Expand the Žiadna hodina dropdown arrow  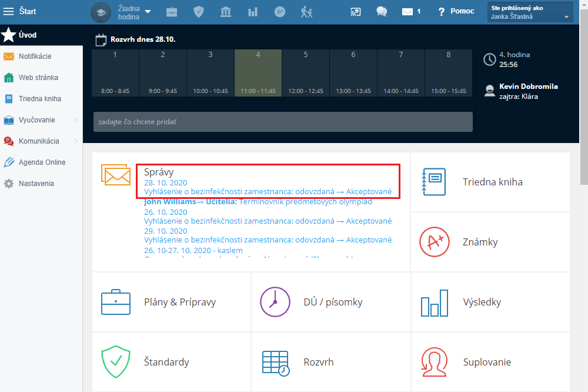[x=148, y=12]
